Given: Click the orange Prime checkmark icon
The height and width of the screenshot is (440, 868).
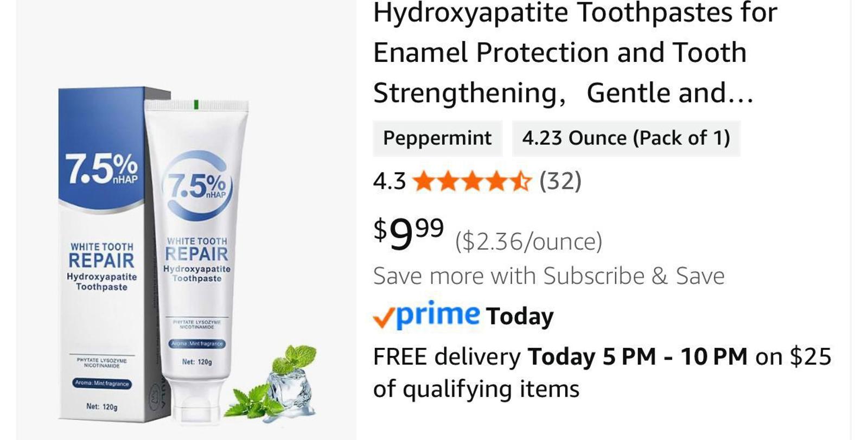Looking at the screenshot, I should click(384, 318).
